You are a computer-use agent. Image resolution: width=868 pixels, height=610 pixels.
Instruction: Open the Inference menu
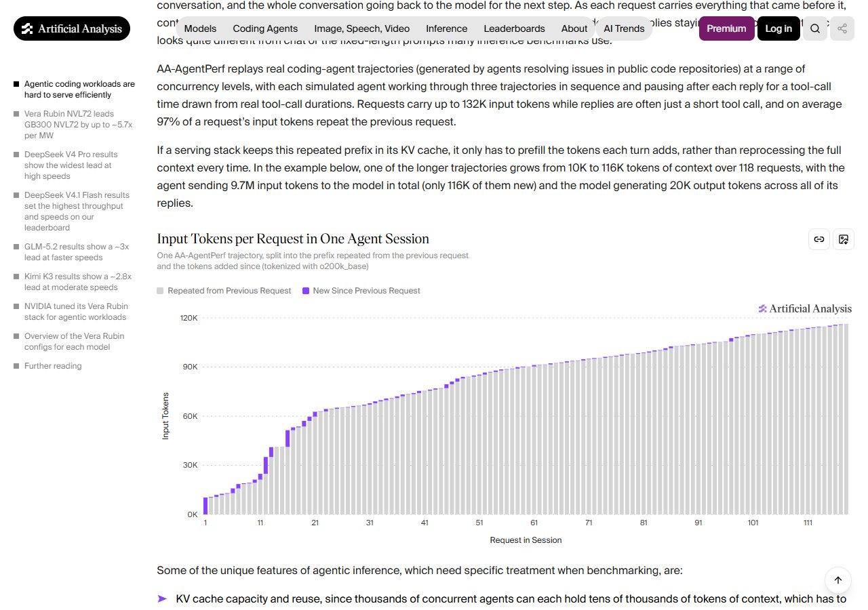click(447, 28)
